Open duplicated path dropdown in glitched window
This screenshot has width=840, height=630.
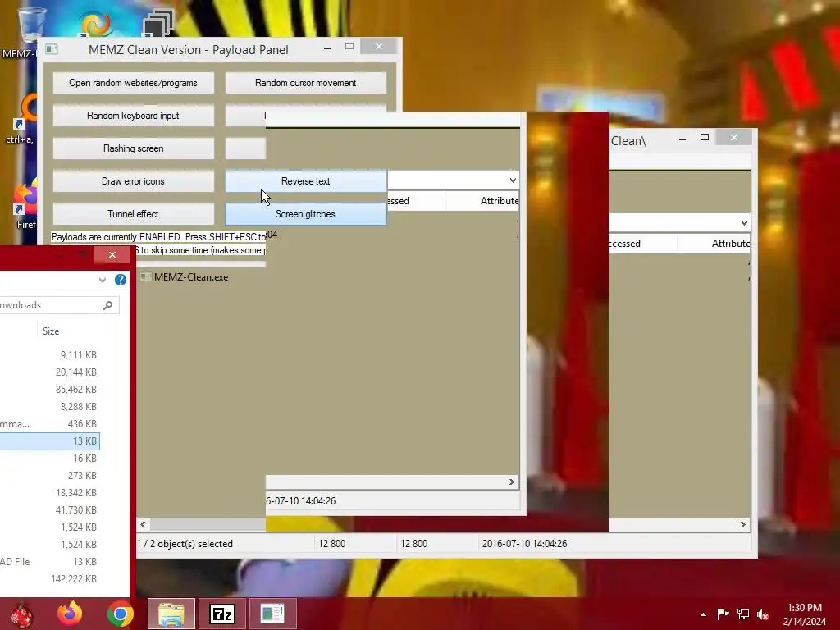(513, 180)
